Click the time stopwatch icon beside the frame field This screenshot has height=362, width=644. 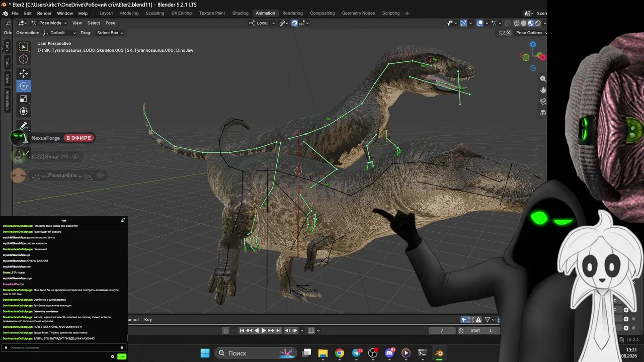[x=461, y=330]
